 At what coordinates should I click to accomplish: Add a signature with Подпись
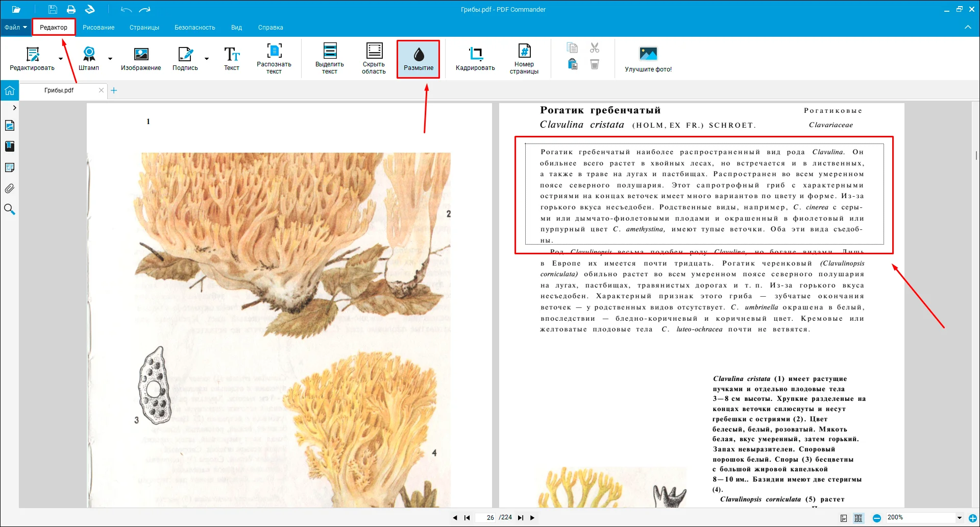tap(185, 59)
